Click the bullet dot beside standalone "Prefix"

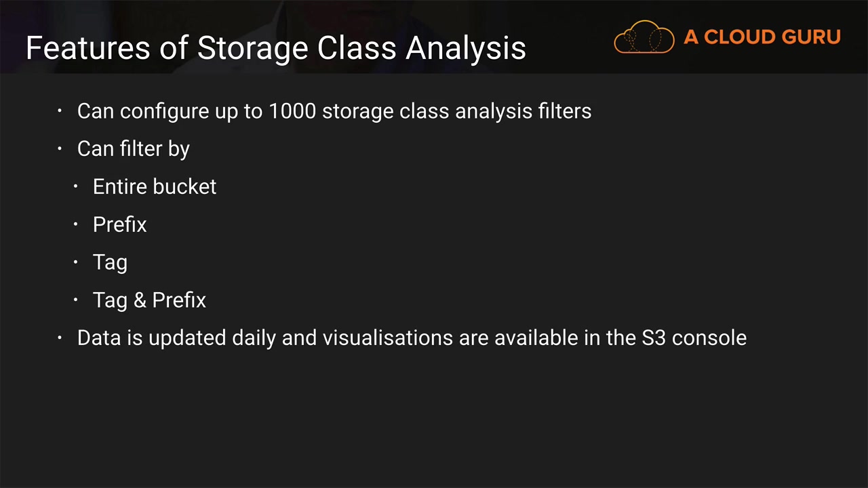(76, 224)
